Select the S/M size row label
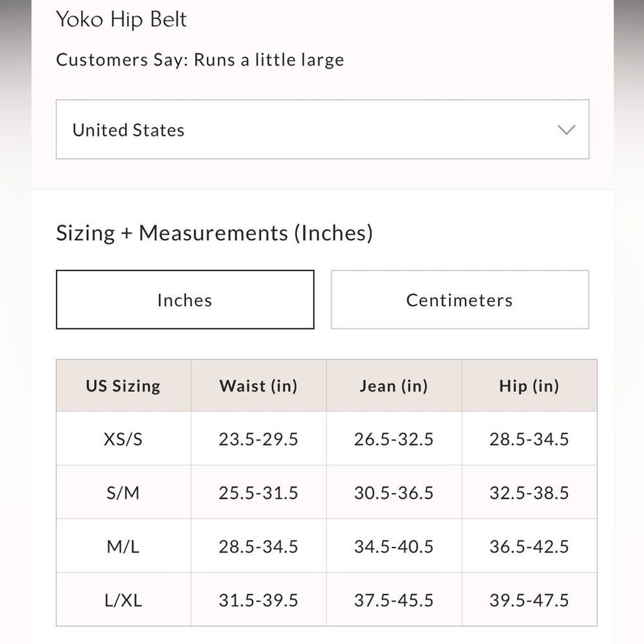 123,493
